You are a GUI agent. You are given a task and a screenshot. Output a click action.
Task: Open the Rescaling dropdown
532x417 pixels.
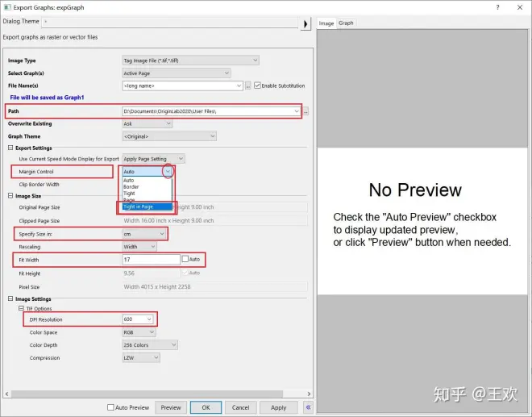(139, 247)
